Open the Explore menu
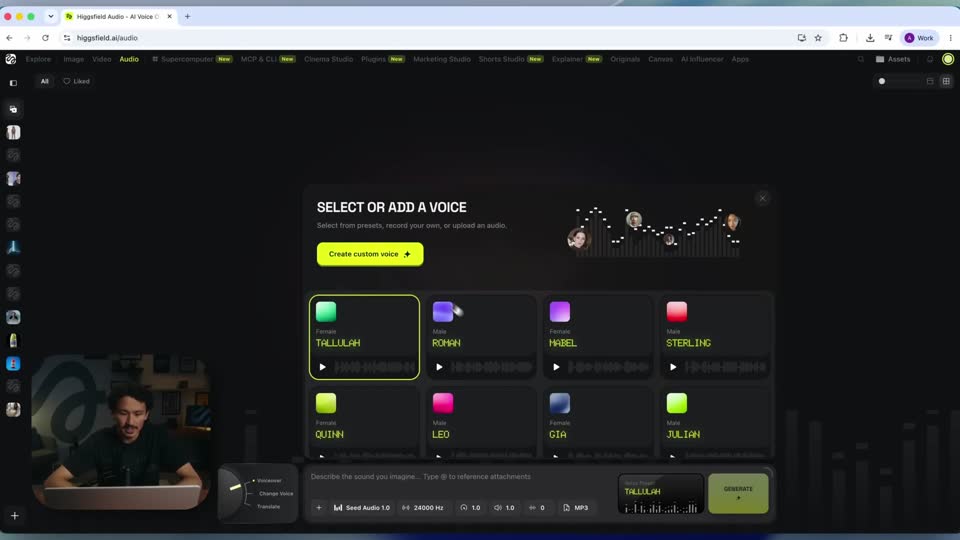Viewport: 960px width, 540px height. click(38, 59)
